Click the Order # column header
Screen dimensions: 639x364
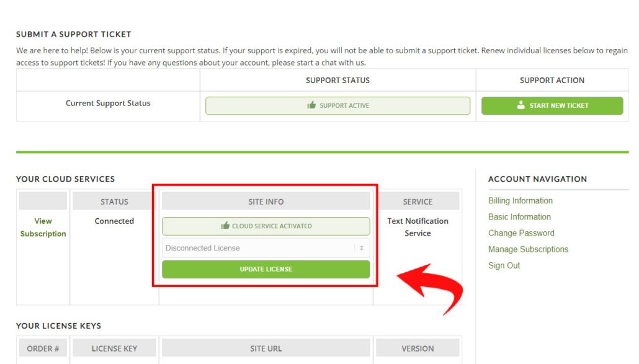click(x=43, y=348)
